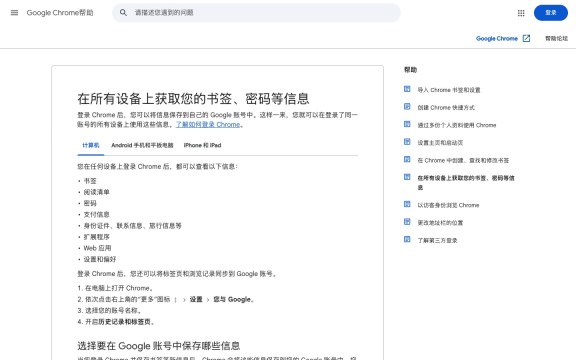576x360 pixels.
Task: Select the 计算机 tab
Action: 91,145
